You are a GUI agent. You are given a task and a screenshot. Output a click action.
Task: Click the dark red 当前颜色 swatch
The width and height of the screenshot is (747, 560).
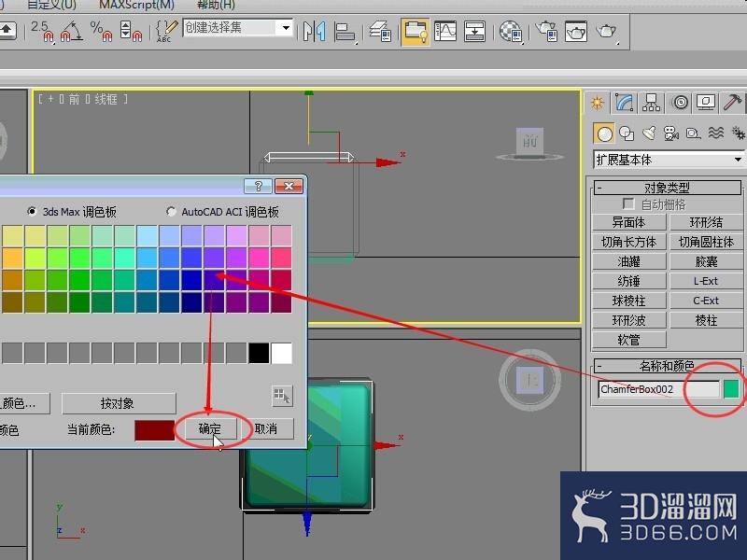click(x=154, y=429)
